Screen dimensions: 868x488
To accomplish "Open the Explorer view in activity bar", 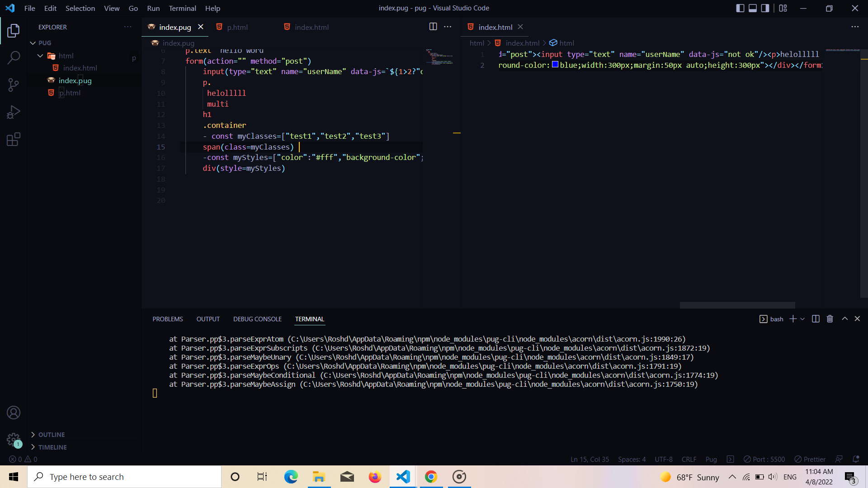I will tap(14, 31).
